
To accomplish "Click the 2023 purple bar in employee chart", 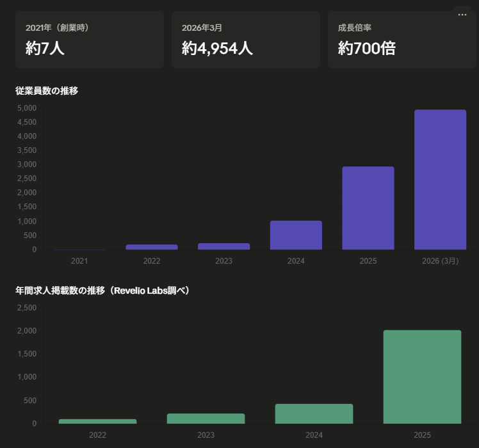I will tap(224, 246).
